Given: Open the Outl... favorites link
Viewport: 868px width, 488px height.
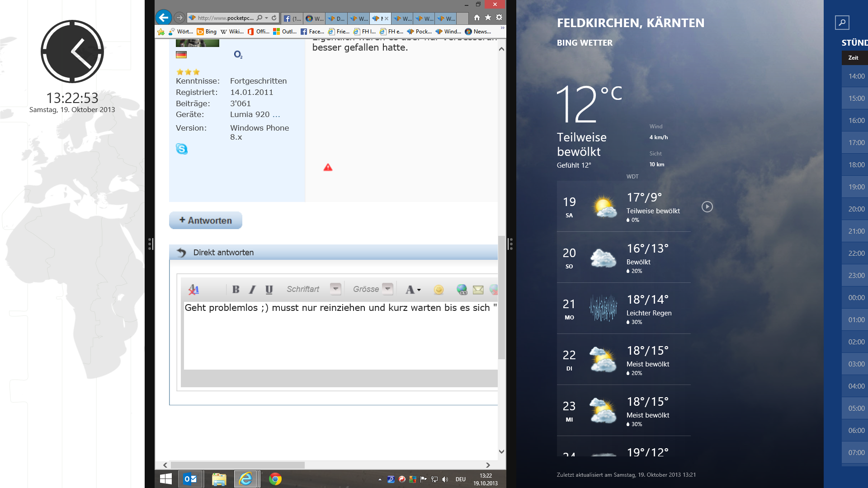Looking at the screenshot, I should [x=285, y=32].
